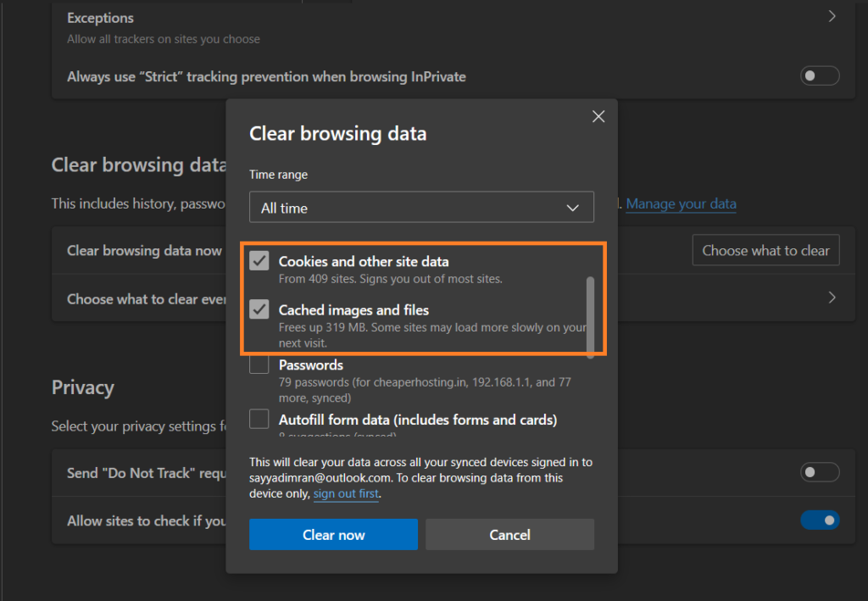
Task: Click the Passwords label text
Action: (x=311, y=365)
